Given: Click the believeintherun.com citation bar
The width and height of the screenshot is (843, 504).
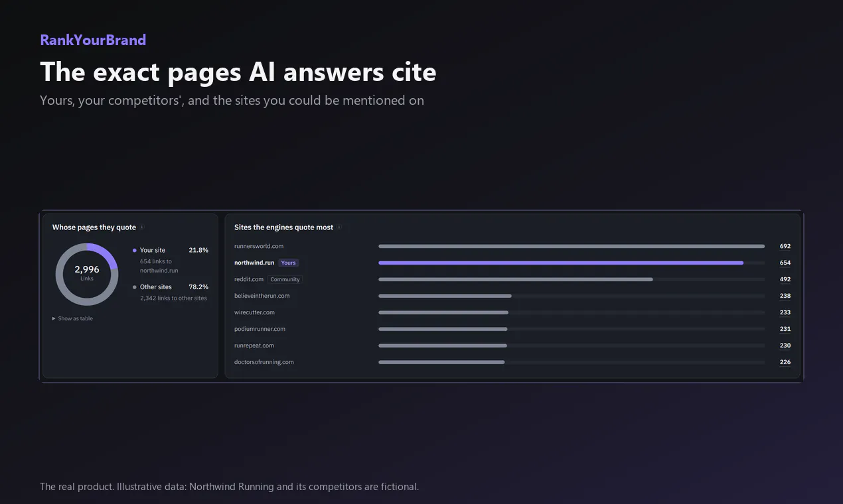Looking at the screenshot, I should (x=445, y=296).
